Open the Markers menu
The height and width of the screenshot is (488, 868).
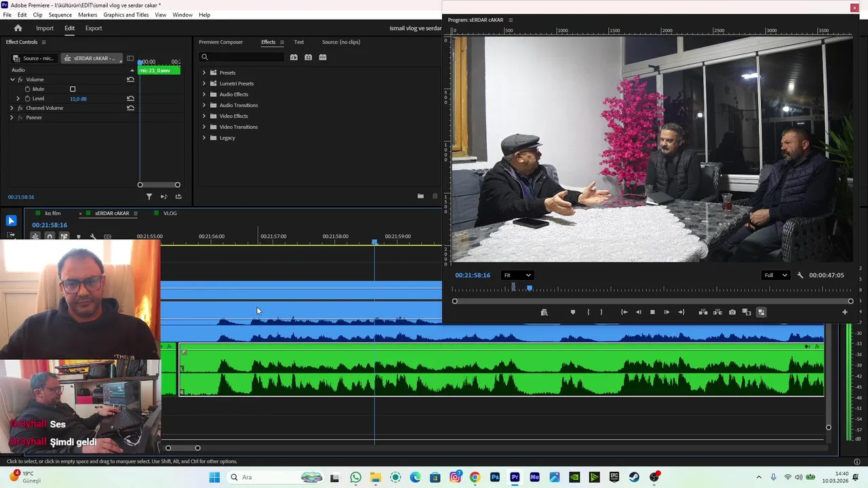[x=87, y=14]
